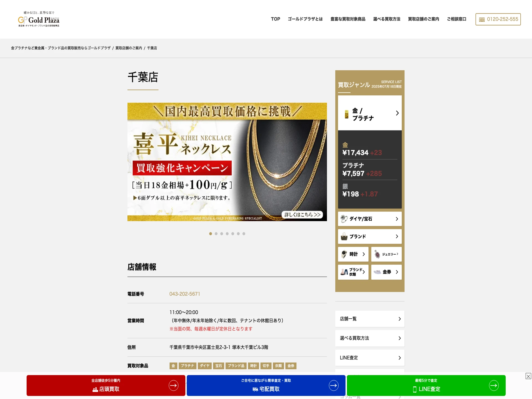Viewport: 532px width, 399px height.
Task: Click the chevron on ブランド row
Action: pos(397,236)
